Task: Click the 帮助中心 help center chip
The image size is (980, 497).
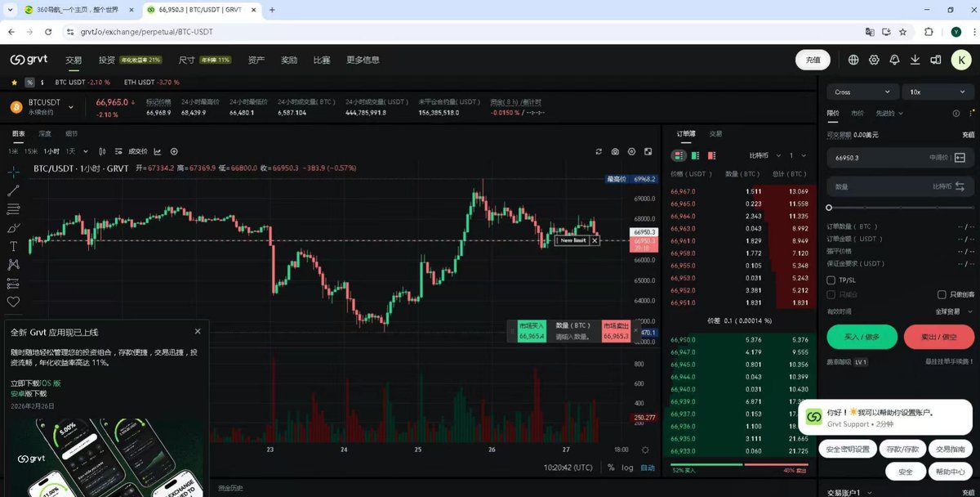Action: (950, 472)
